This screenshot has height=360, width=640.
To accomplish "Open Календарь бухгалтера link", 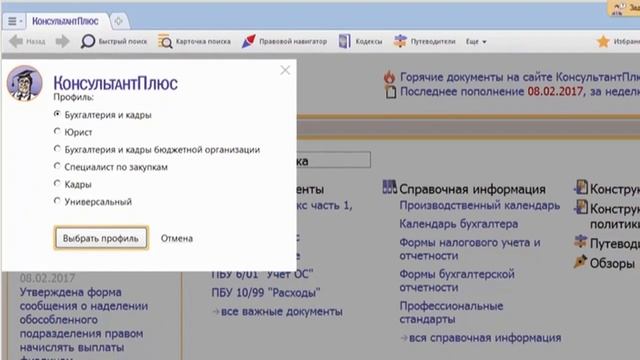I will (x=458, y=224).
